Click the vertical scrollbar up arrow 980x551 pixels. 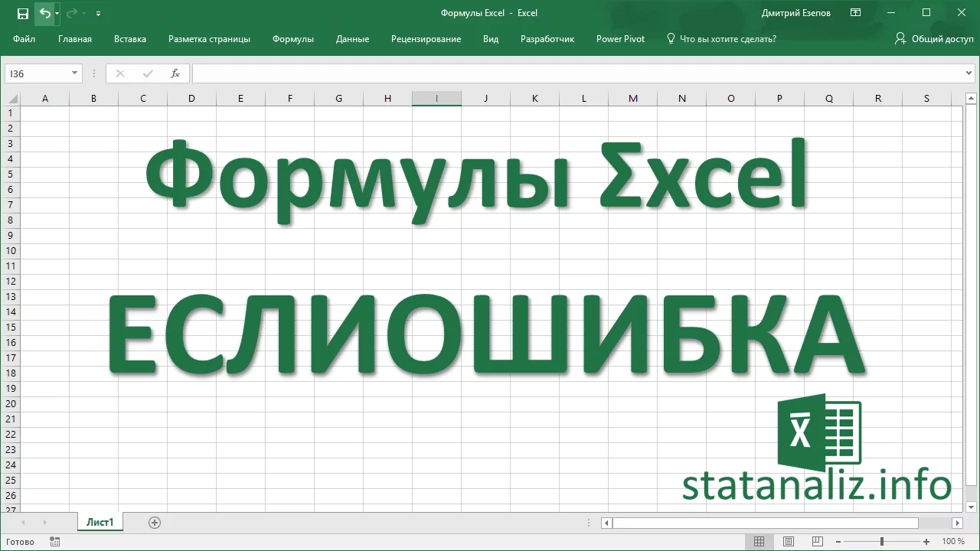[x=971, y=97]
